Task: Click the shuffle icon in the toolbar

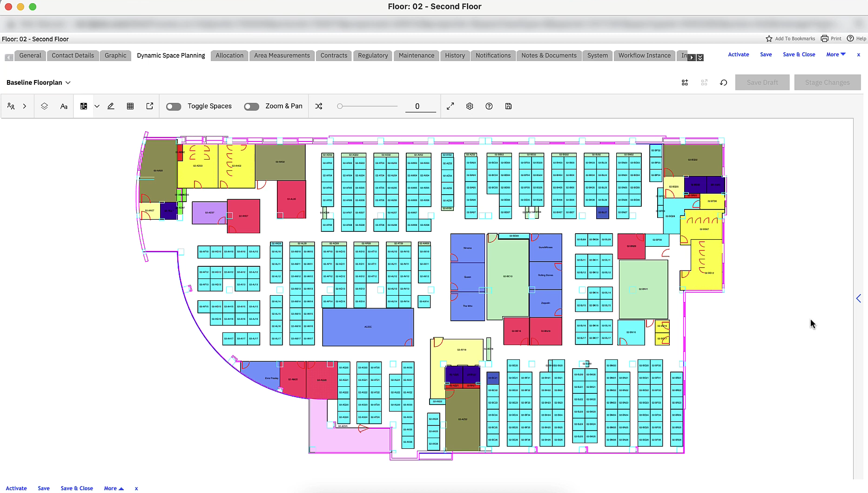Action: 319,106
